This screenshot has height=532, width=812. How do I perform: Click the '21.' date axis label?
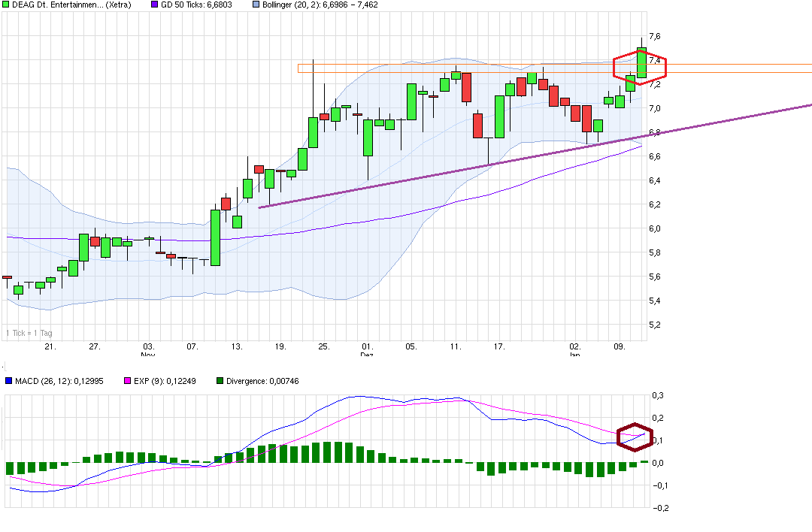(x=50, y=346)
